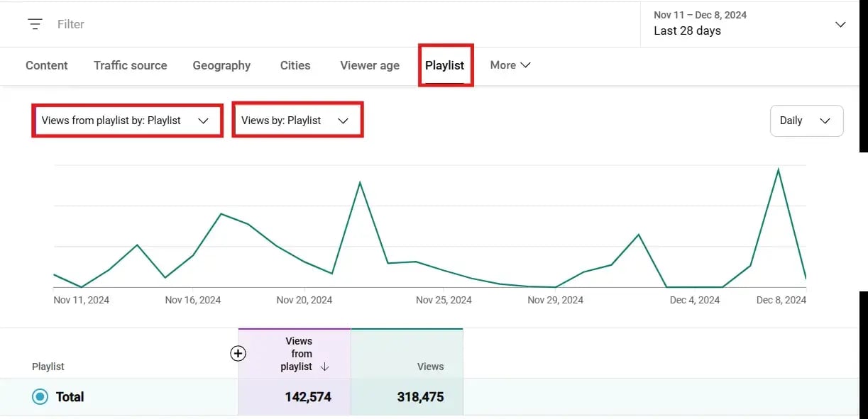The image size is (868, 419).
Task: Click the Playlist column header
Action: [x=48, y=367]
